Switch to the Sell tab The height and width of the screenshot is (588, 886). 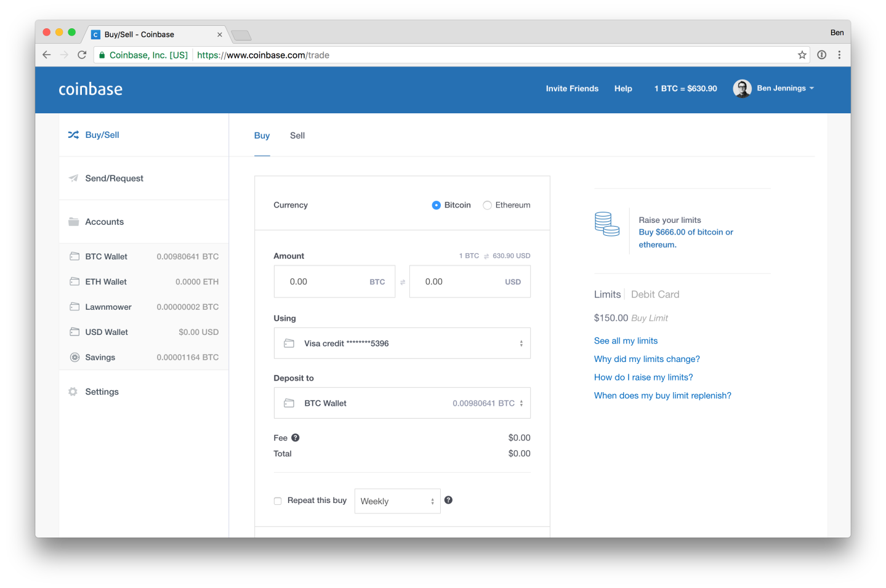tap(297, 135)
